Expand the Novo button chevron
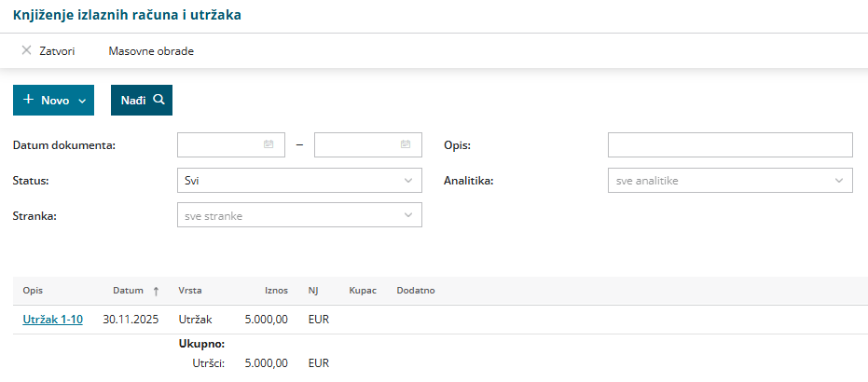Screen dimensions: 868x382 click(82, 101)
